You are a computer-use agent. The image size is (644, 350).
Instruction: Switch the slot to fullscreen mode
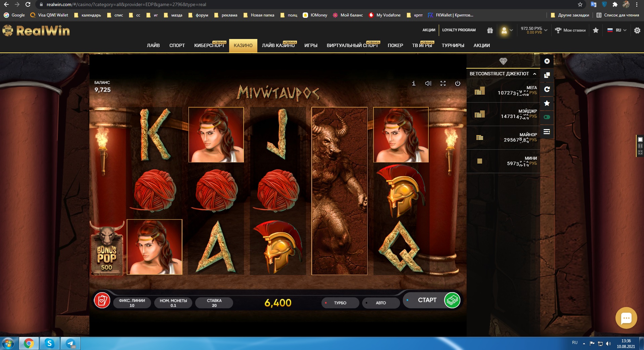coord(443,83)
